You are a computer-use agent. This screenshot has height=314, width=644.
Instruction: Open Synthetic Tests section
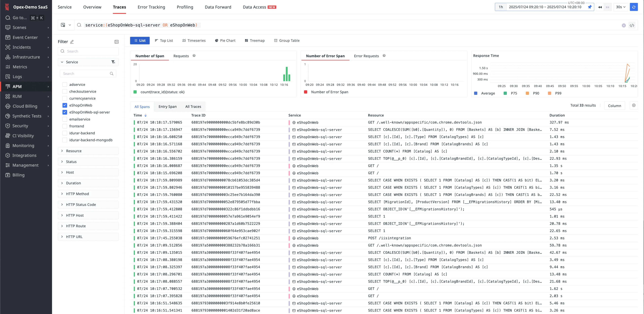pyautogui.click(x=27, y=116)
